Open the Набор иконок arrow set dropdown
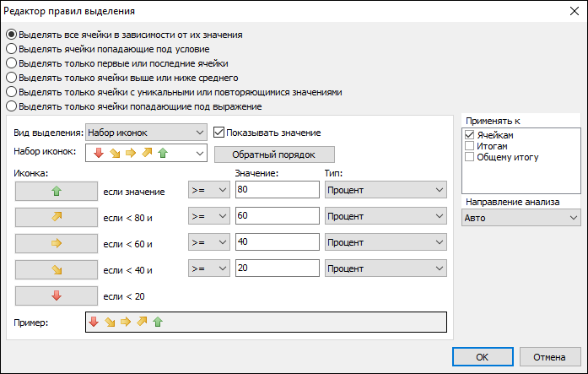The width and height of the screenshot is (588, 374). click(146, 153)
